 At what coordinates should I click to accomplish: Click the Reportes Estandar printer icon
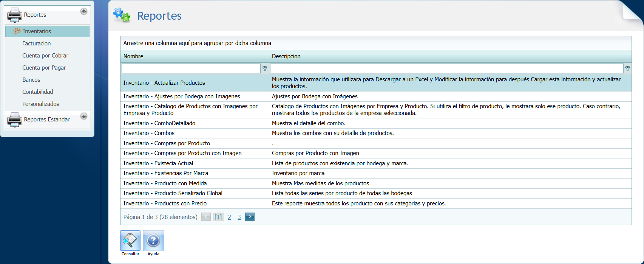pyautogui.click(x=15, y=120)
